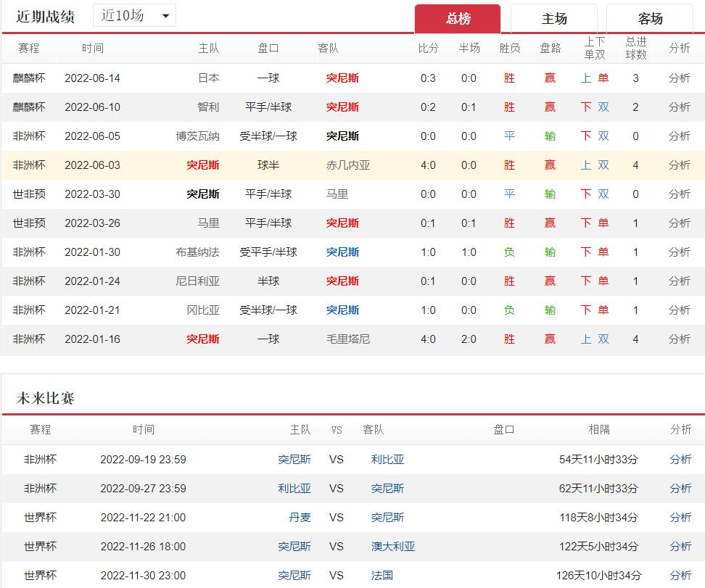Click 世非预 in the 2022-03-26 row
Image resolution: width=705 pixels, height=588 pixels.
click(29, 223)
